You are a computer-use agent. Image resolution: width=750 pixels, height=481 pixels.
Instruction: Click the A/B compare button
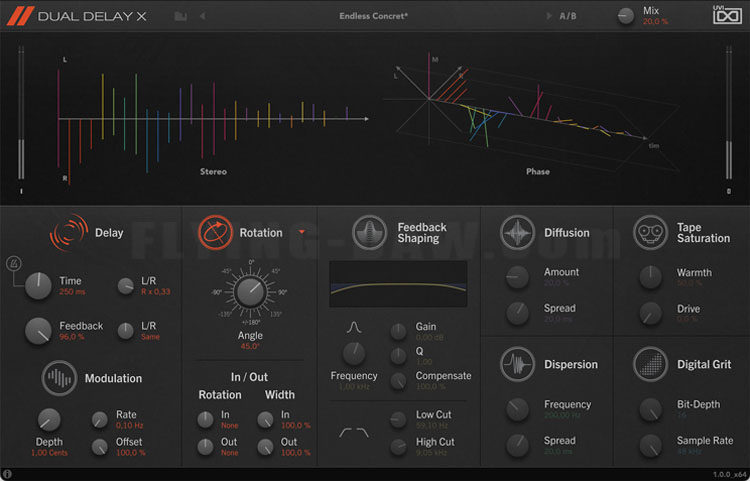click(568, 16)
